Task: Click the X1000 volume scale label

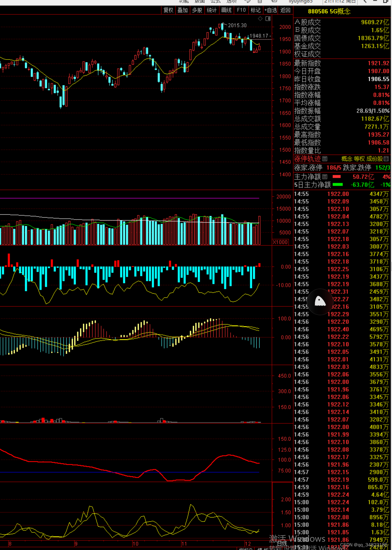Action: click(280, 242)
